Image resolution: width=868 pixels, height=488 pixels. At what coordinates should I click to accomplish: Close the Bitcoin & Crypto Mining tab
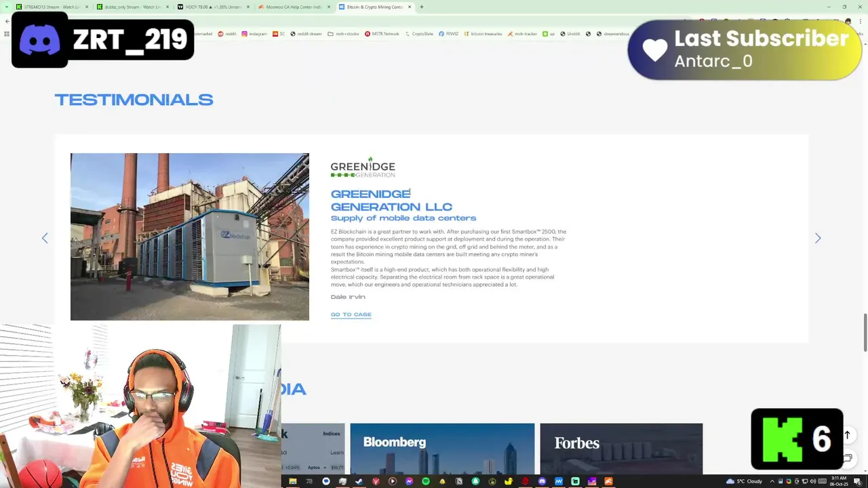[x=410, y=7]
